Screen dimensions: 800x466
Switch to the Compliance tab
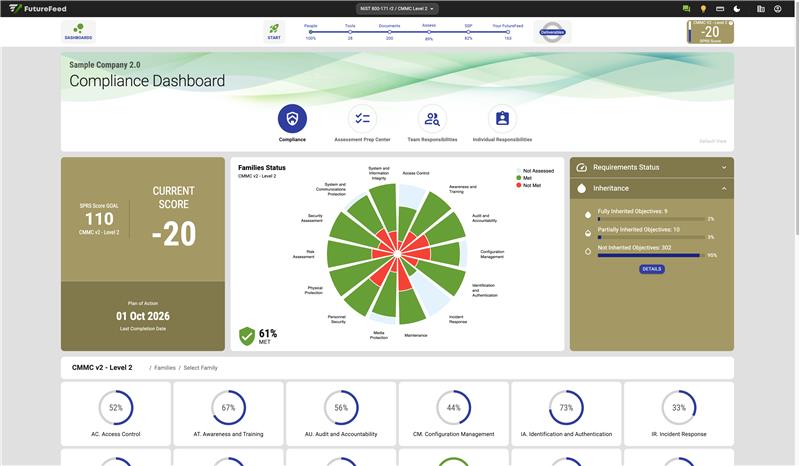292,123
